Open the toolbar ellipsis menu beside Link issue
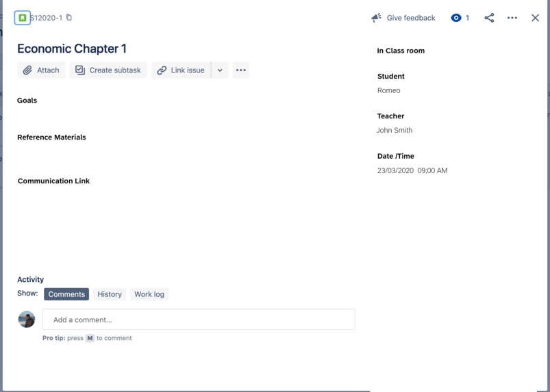 [240, 70]
